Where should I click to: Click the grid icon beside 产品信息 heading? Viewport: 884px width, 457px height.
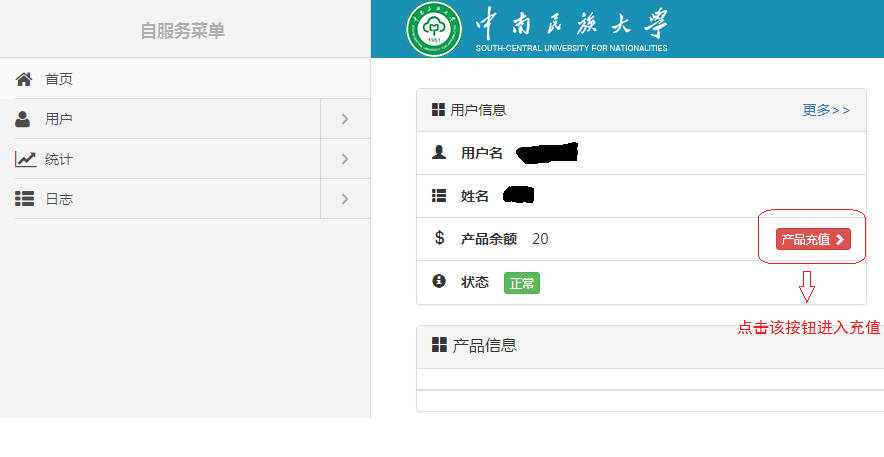click(x=439, y=345)
